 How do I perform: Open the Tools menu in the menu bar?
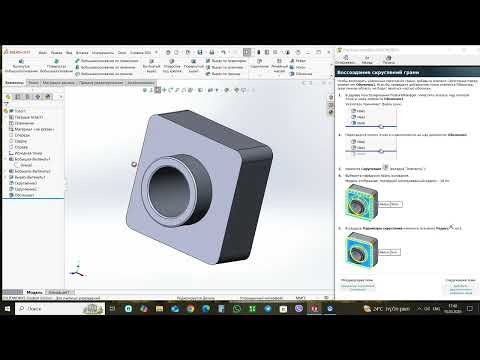pyautogui.click(x=102, y=53)
